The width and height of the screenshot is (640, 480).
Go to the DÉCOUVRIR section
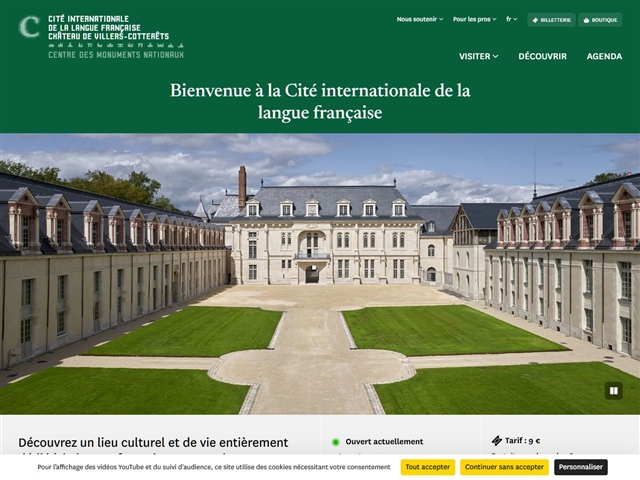pyautogui.click(x=542, y=56)
